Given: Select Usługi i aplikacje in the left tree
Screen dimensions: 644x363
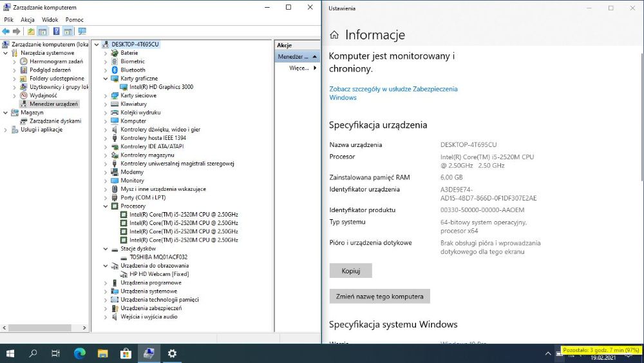Looking at the screenshot, I should tap(41, 130).
